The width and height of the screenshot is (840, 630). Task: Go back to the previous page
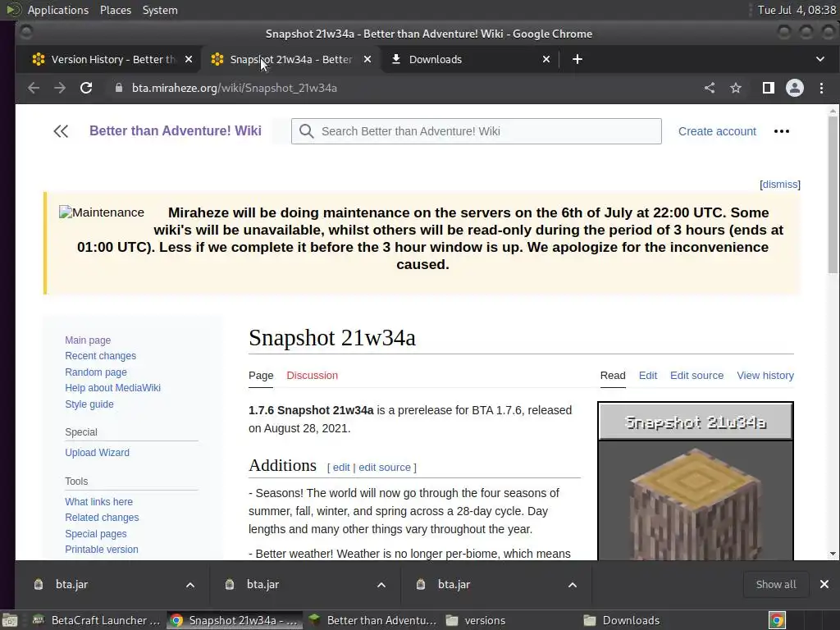coord(33,88)
